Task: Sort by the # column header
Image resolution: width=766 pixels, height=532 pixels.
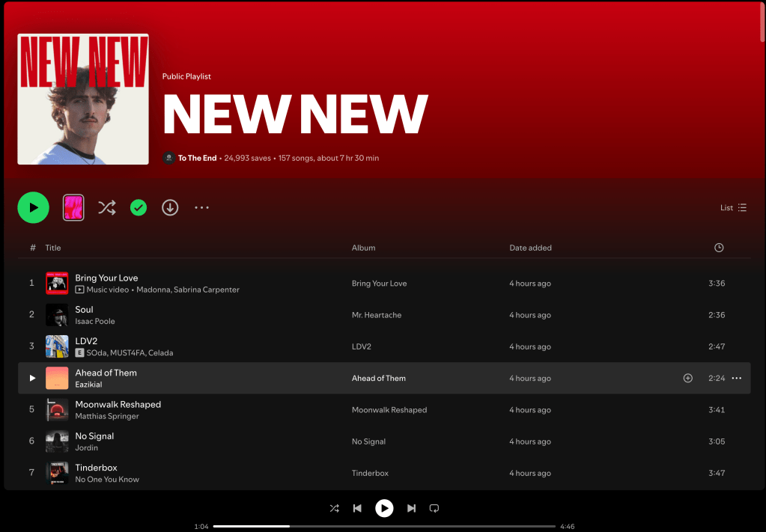Action: coord(33,248)
